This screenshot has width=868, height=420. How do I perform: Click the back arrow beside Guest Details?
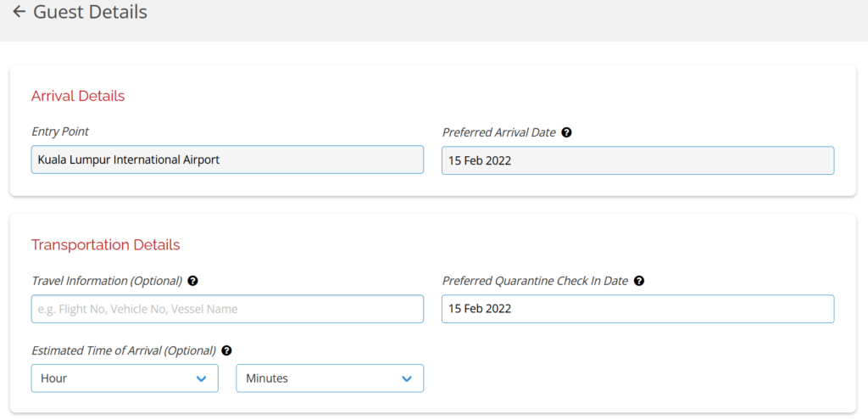click(19, 13)
